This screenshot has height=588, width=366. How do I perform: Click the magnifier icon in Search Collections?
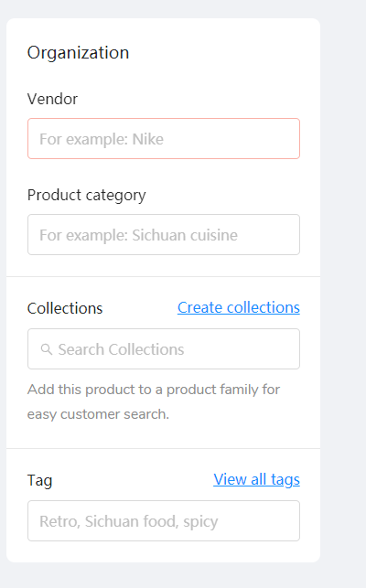[47, 349]
